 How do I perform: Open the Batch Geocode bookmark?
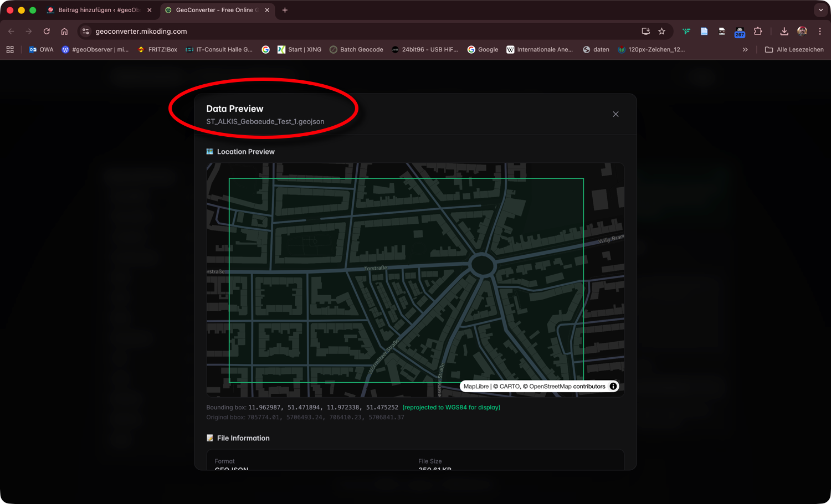[356, 50]
